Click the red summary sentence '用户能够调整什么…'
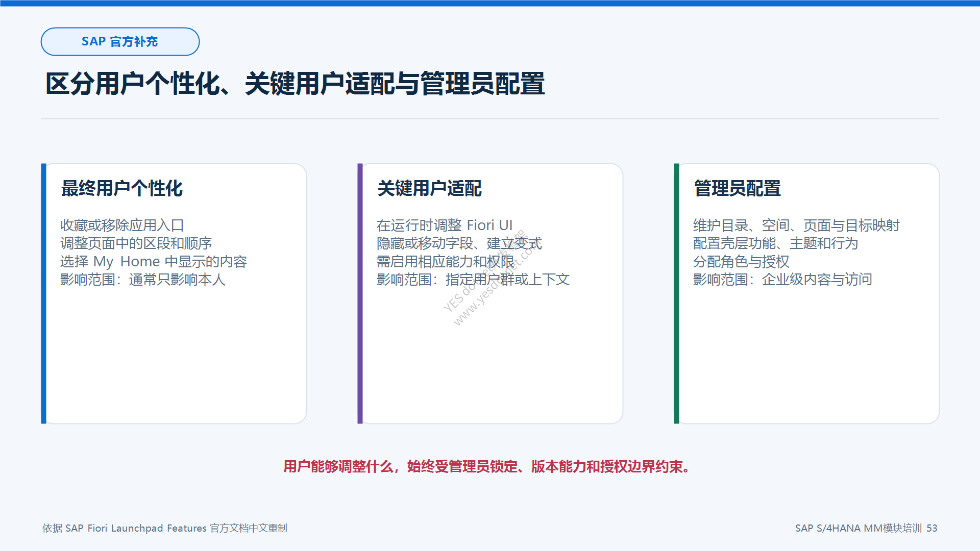980x551 pixels. pyautogui.click(x=487, y=466)
